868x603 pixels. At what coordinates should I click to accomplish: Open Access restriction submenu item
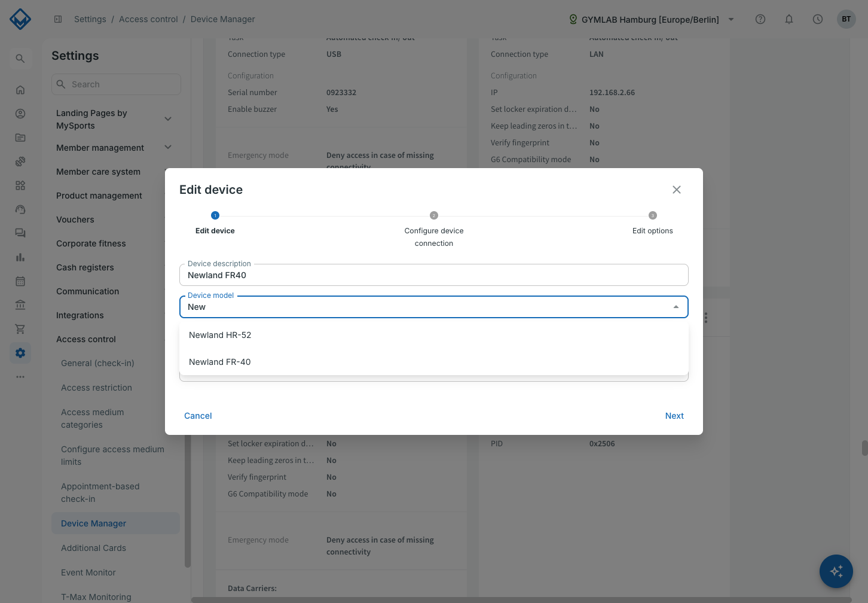coord(96,388)
